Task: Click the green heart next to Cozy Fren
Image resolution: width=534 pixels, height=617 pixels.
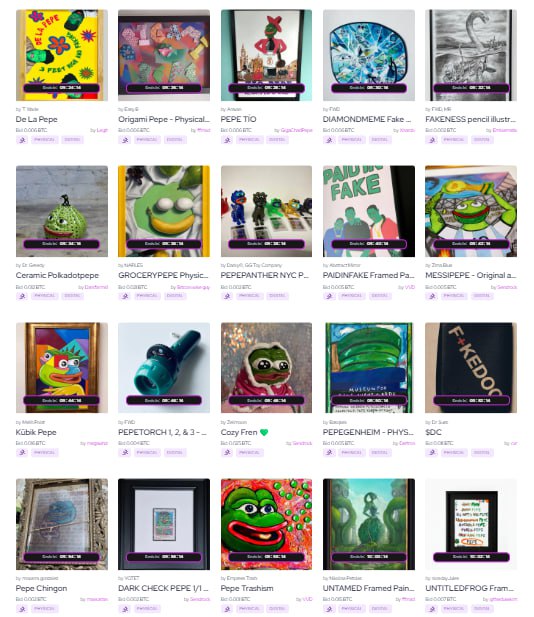Action: [x=264, y=432]
